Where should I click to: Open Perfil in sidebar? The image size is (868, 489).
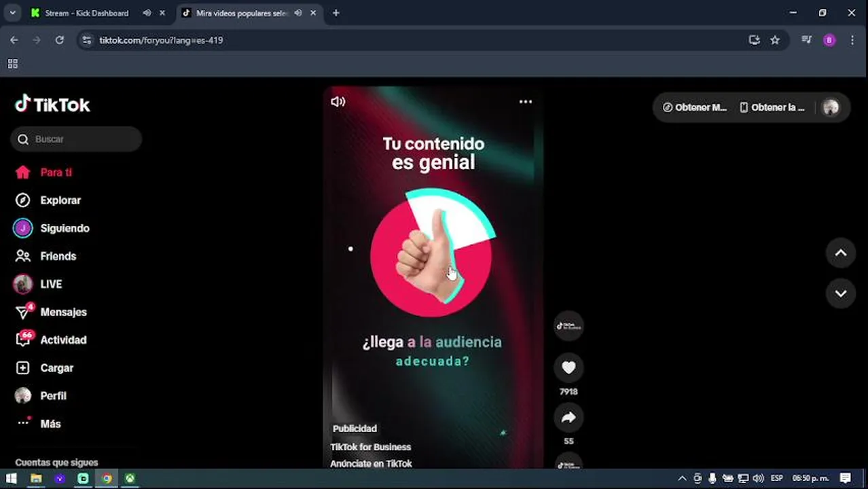pos(41,395)
